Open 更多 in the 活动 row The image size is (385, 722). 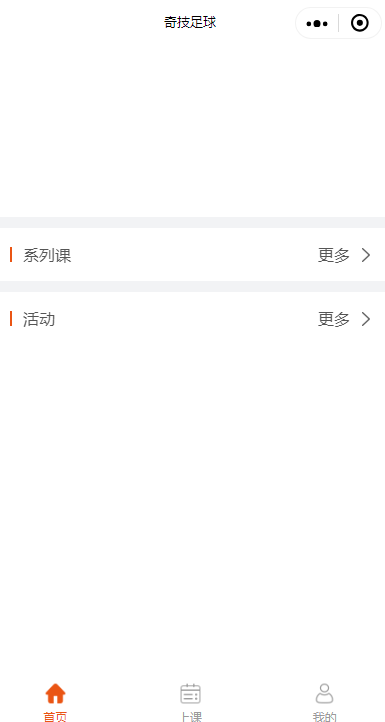click(x=334, y=319)
